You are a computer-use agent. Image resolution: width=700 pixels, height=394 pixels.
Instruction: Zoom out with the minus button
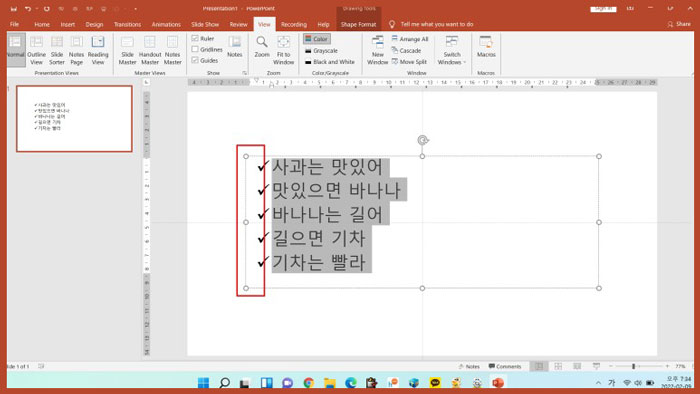[x=611, y=366]
